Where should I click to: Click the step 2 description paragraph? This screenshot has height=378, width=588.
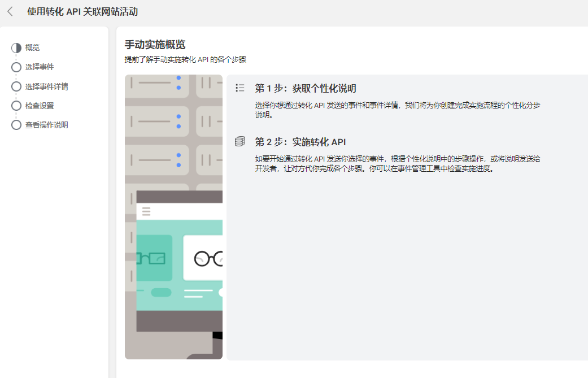[x=398, y=164]
